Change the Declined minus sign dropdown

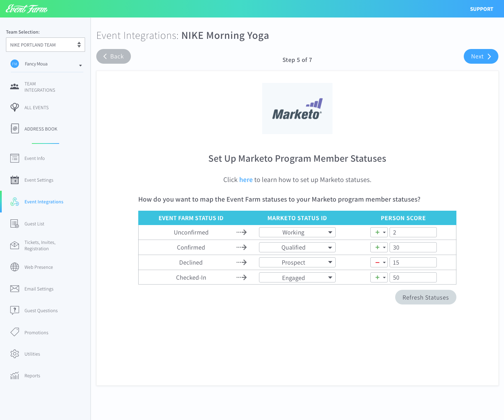pos(379,262)
